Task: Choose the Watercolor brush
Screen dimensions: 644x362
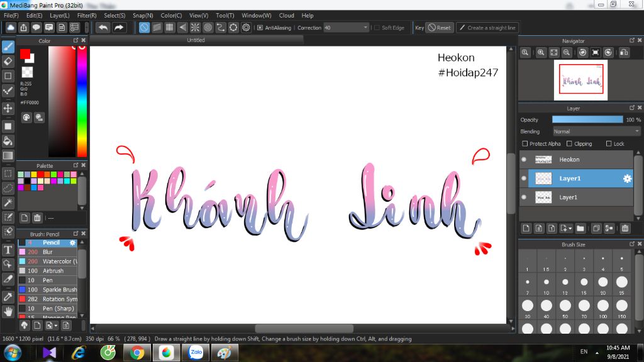Action: [48, 261]
